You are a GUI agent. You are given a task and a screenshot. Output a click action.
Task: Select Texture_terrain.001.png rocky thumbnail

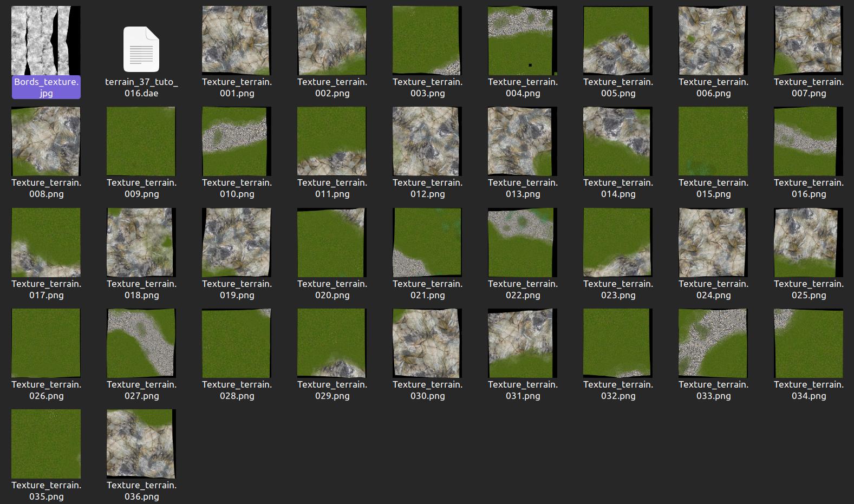pos(237,41)
